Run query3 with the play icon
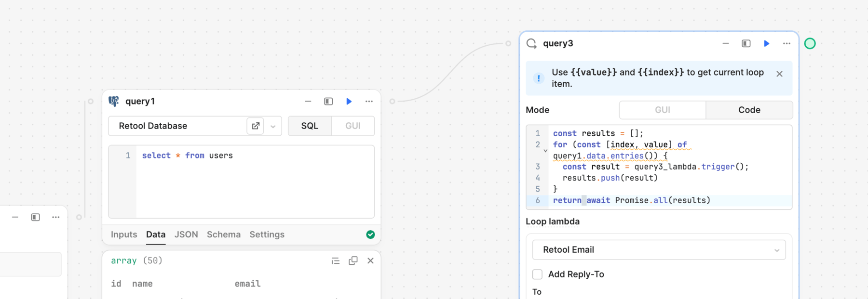868x299 pixels. tap(766, 43)
